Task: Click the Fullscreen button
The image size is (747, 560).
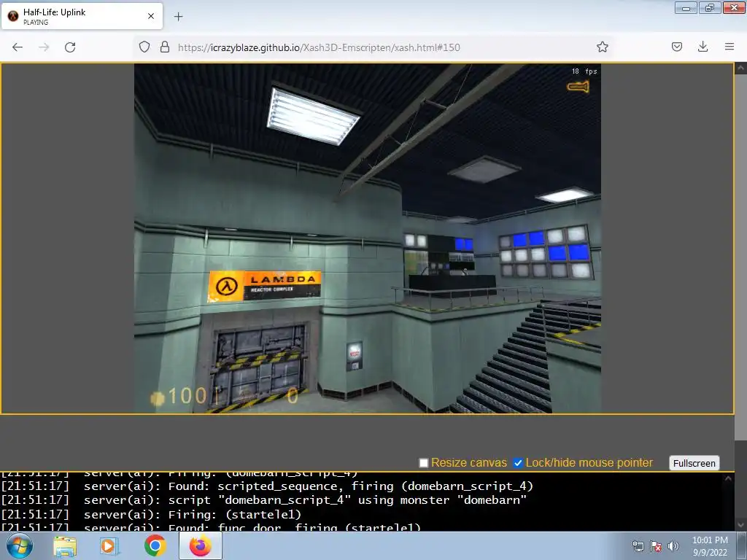Action: (x=694, y=463)
